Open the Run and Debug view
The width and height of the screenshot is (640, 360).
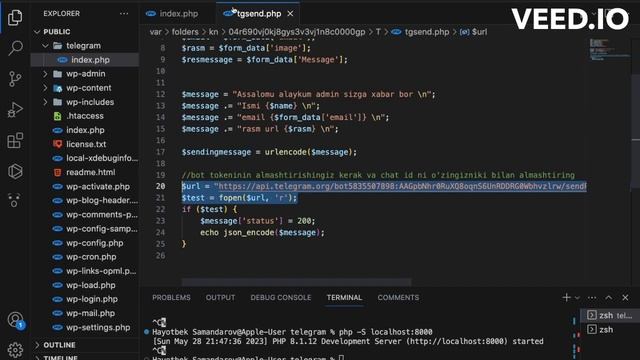click(15, 109)
